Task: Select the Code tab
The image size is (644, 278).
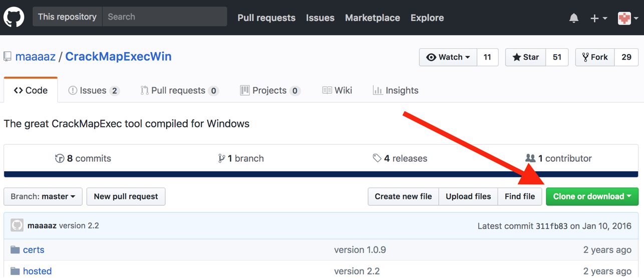Action: 31,90
